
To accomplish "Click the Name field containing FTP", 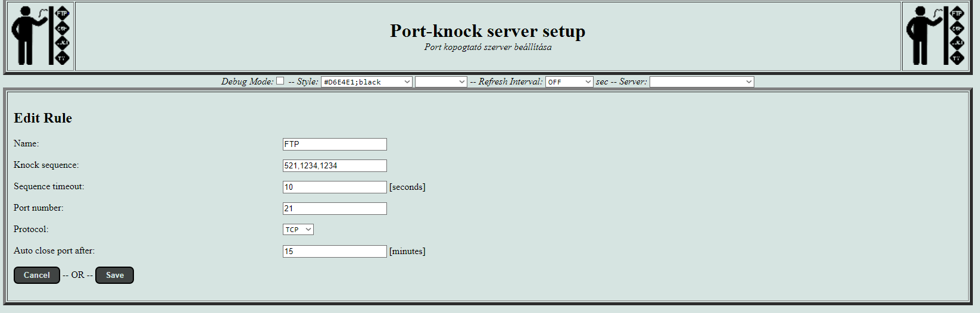I will coord(335,144).
